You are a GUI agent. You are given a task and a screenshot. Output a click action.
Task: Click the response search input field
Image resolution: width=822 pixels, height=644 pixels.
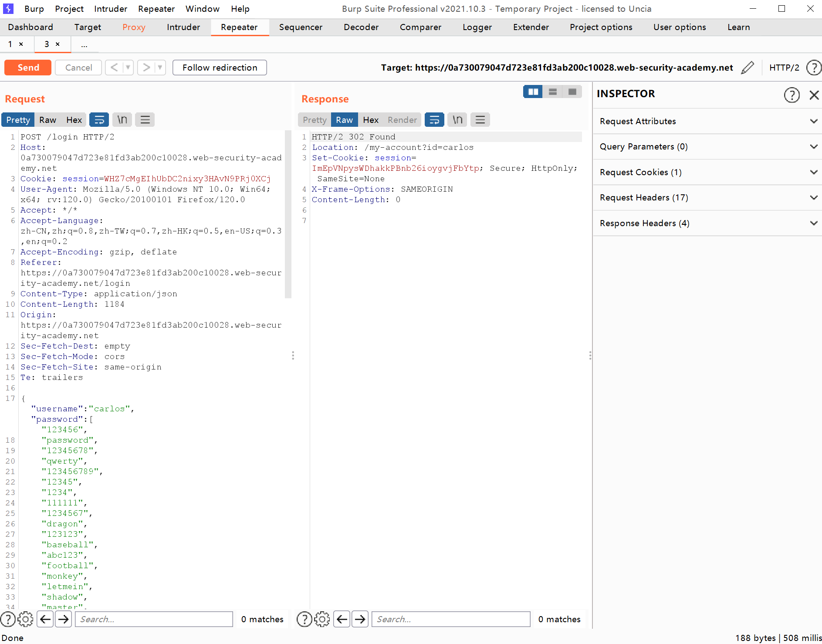click(451, 619)
